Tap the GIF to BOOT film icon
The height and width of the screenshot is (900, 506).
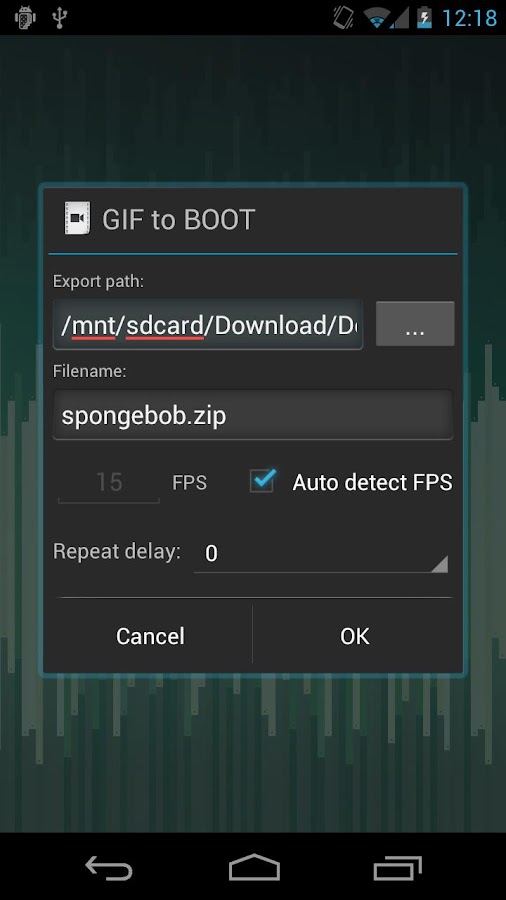(x=77, y=218)
